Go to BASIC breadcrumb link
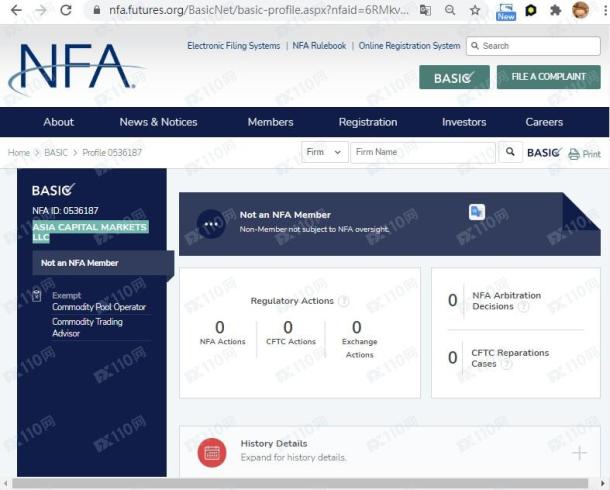The image size is (610, 490). [56, 152]
